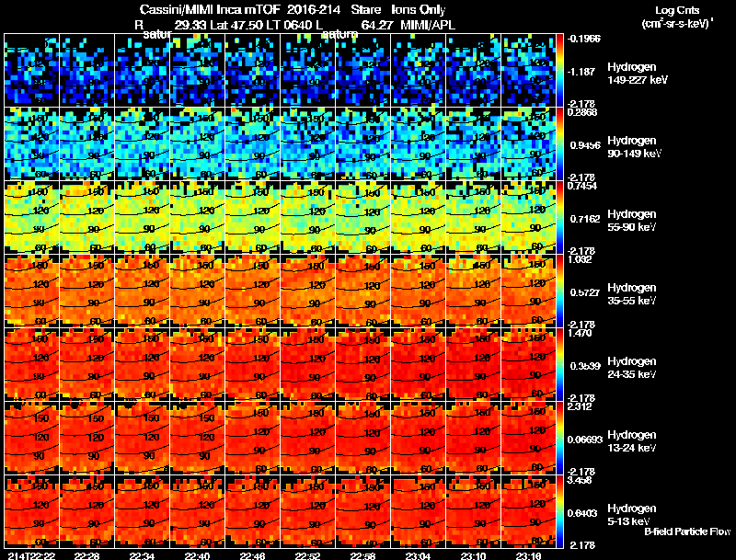This screenshot has width=736, height=560.
Task: Click the colorbar value '0.5727'
Action: point(584,292)
